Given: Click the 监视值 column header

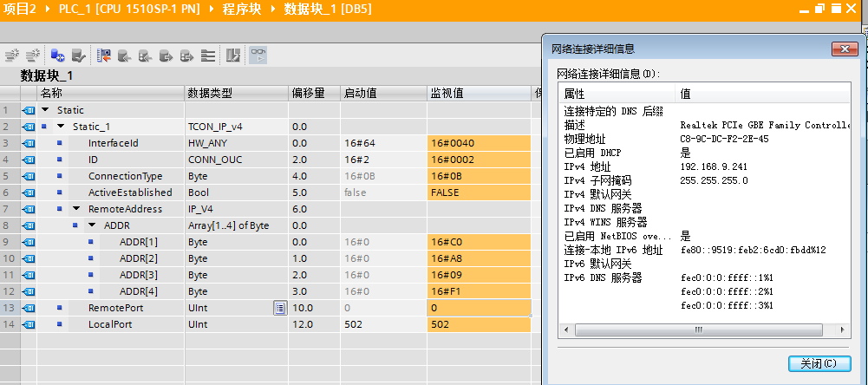Looking at the screenshot, I should tap(479, 93).
